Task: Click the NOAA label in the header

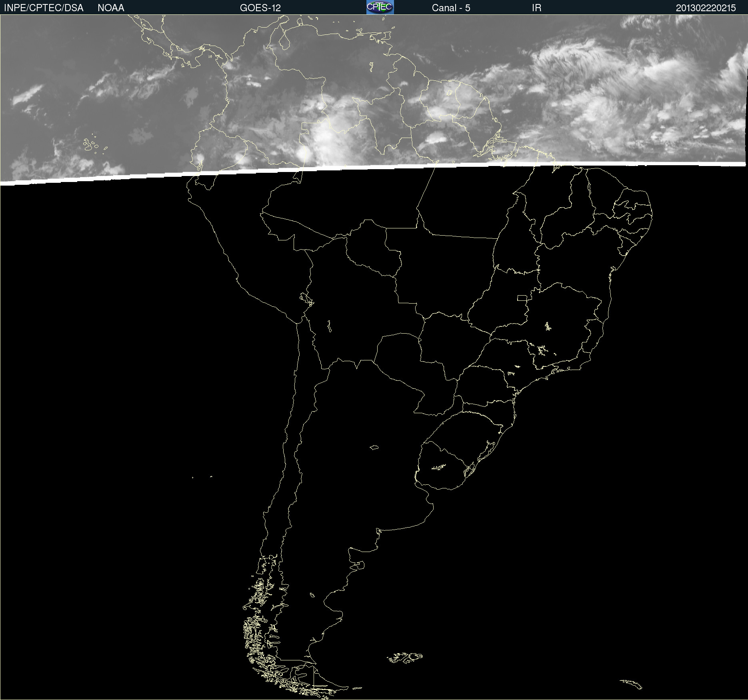Action: [x=111, y=8]
